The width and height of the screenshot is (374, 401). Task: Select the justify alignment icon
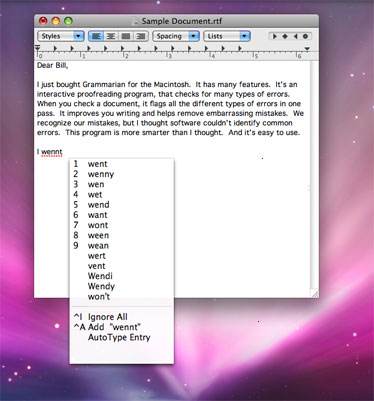click(126, 36)
